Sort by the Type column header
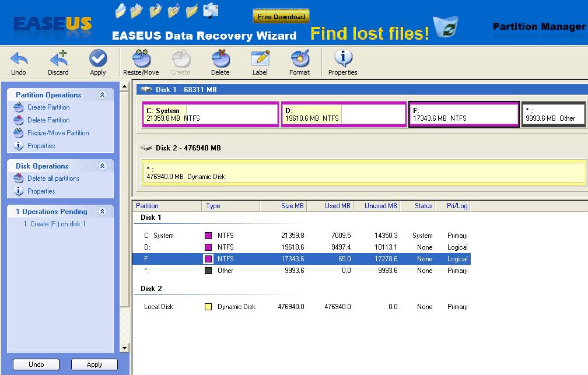Image resolution: width=588 pixels, height=375 pixels. click(230, 206)
